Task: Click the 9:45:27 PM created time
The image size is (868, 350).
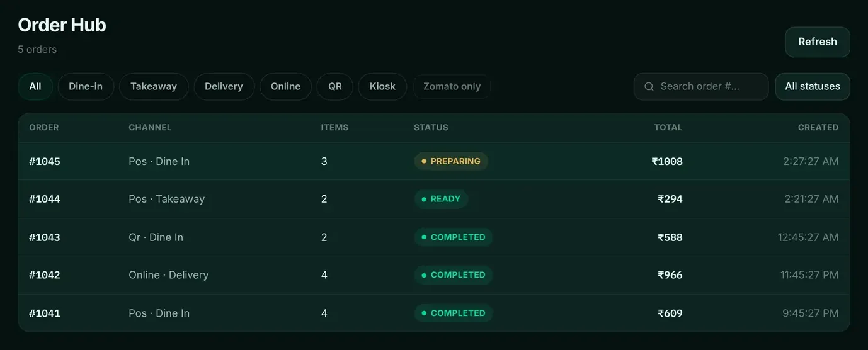Action: (x=812, y=313)
